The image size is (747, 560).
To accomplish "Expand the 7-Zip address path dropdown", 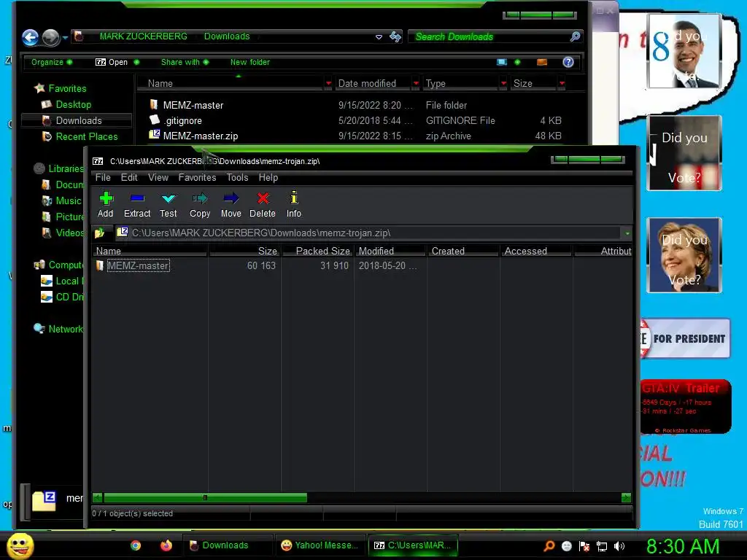I will 627,233.
